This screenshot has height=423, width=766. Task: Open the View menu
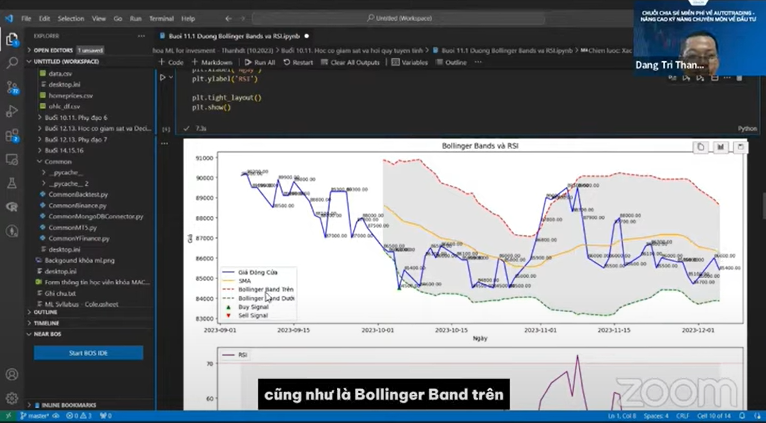click(99, 19)
